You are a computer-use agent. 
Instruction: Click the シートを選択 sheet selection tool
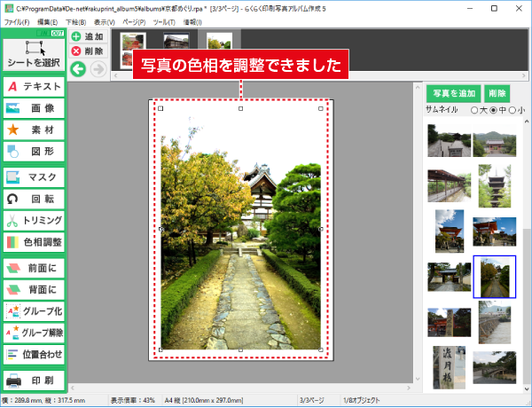[34, 54]
